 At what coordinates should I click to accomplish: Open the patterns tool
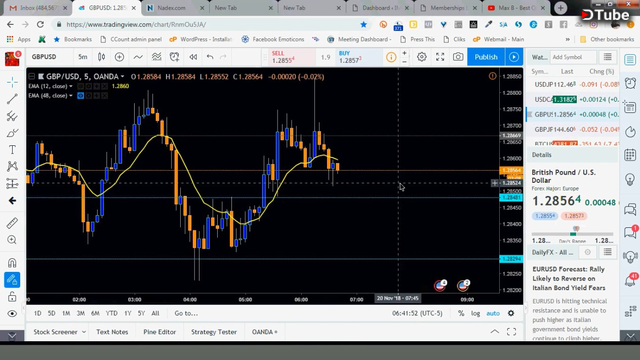(x=12, y=166)
